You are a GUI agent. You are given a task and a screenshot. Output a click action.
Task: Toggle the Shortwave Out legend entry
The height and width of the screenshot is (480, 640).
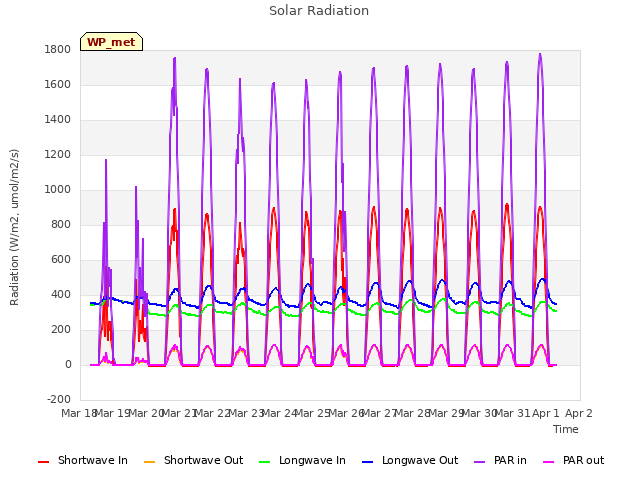tap(193, 460)
